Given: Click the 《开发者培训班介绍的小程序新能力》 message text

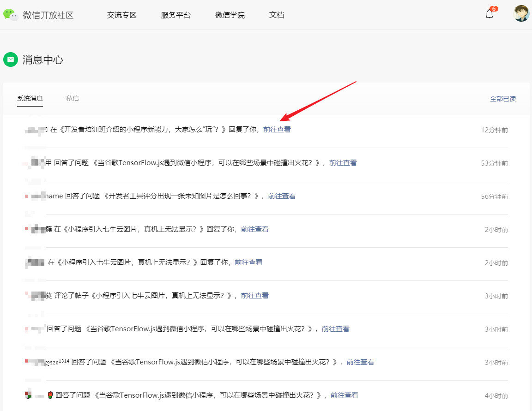Looking at the screenshot, I should pyautogui.click(x=143, y=130).
